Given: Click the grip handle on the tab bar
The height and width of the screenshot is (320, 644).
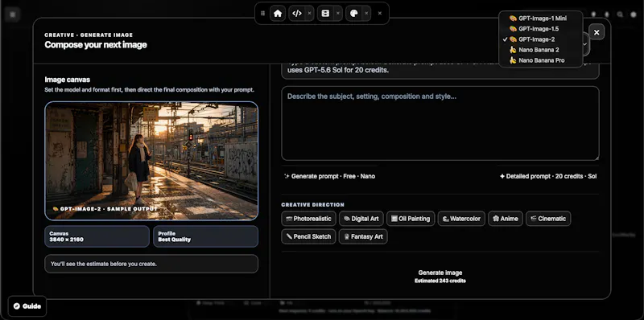Looking at the screenshot, I should [263, 14].
